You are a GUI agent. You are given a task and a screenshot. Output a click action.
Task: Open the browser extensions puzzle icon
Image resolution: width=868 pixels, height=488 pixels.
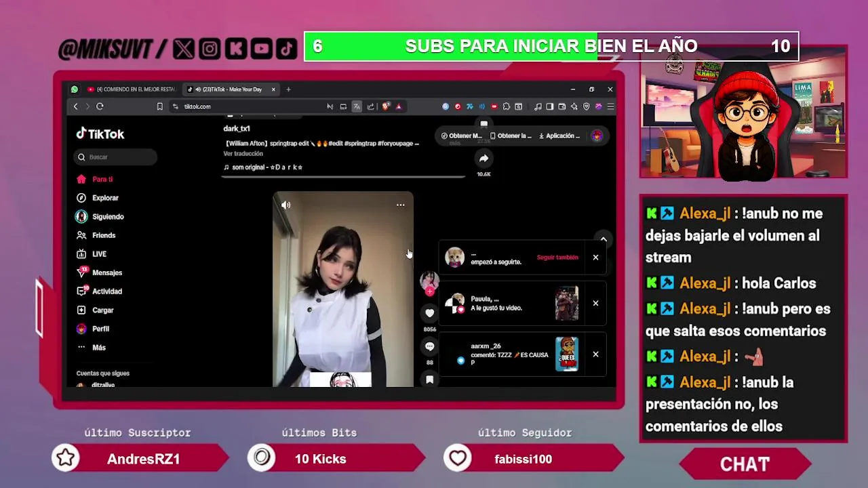[506, 106]
